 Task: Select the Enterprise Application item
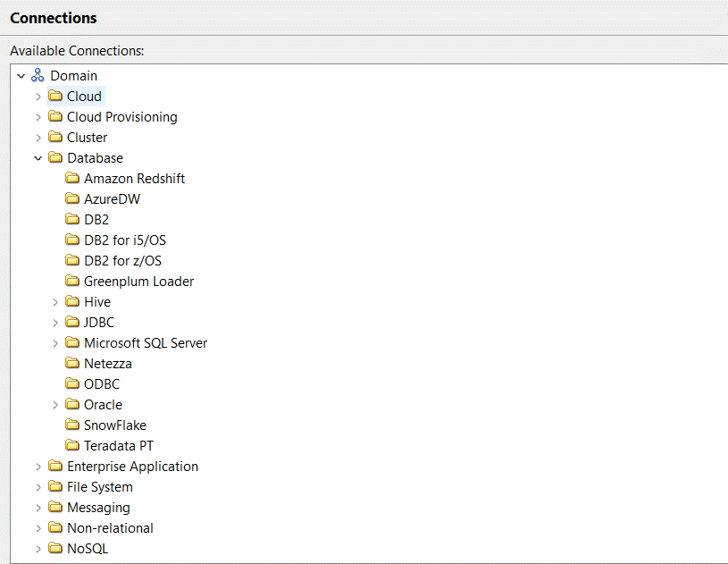(x=132, y=467)
